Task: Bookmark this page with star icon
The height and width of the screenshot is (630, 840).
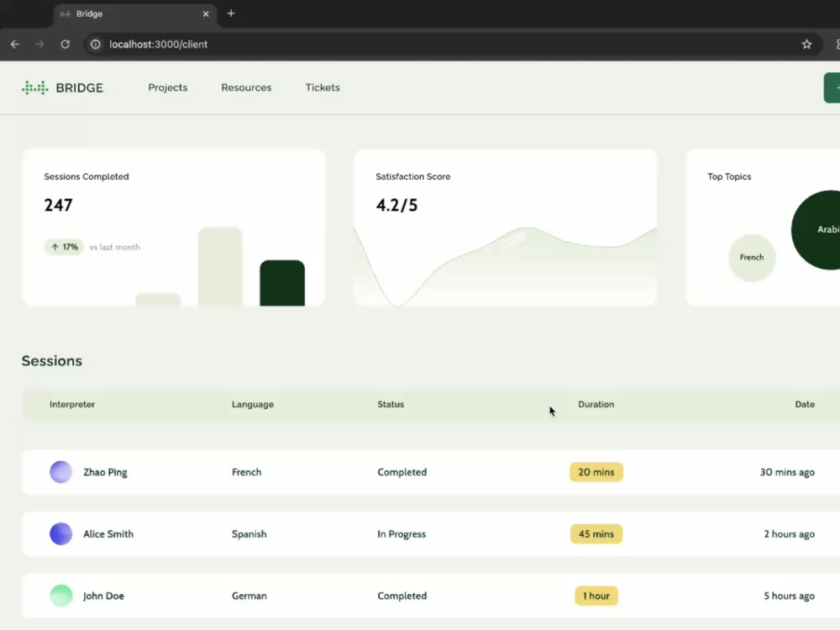Action: (x=806, y=45)
